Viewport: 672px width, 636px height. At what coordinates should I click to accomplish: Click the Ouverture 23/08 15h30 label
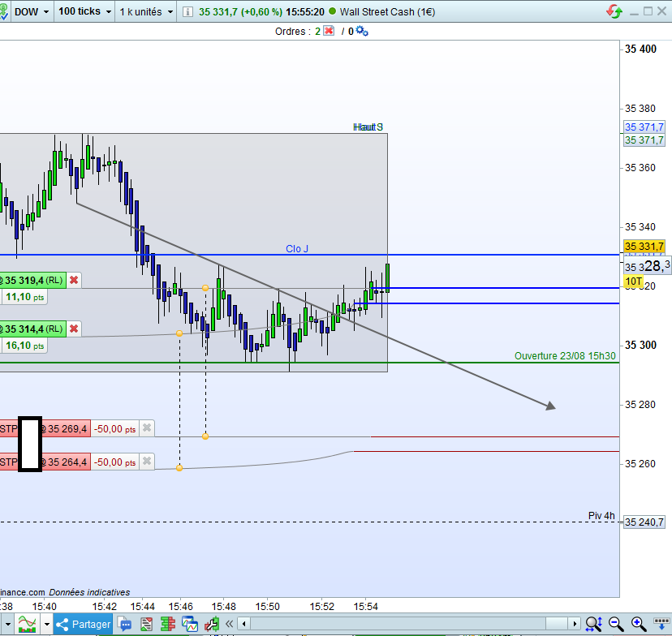[x=565, y=356]
